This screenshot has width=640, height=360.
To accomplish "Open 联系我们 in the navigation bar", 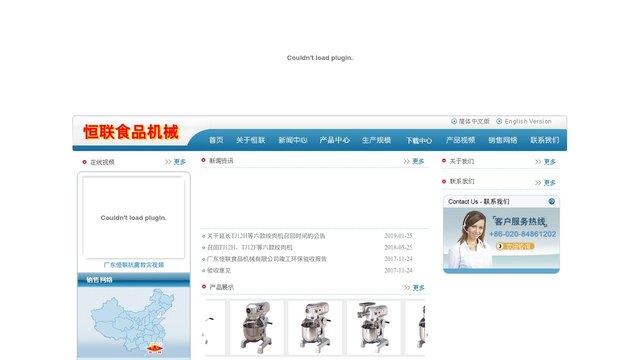I will coord(544,140).
